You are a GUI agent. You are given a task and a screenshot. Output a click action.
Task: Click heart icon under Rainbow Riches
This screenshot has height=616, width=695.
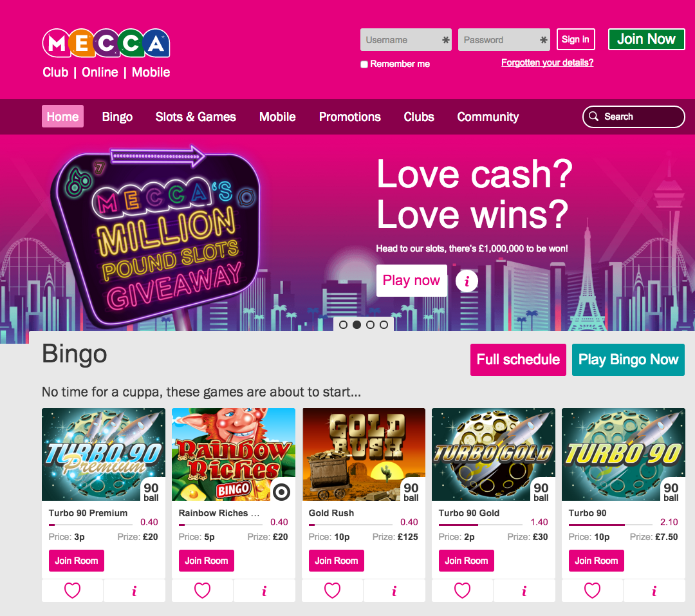pos(202,590)
